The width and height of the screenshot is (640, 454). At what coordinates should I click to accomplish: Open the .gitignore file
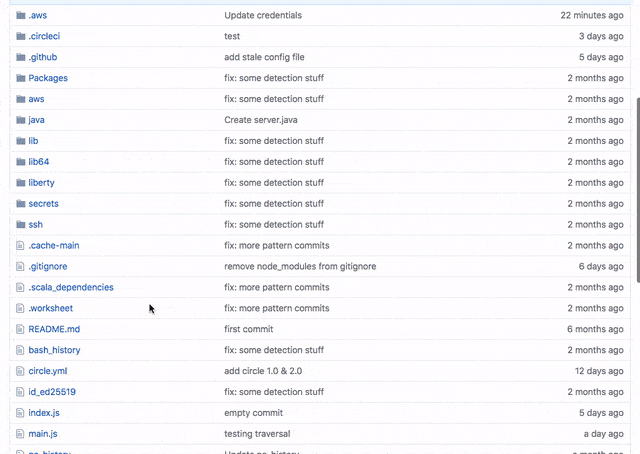(48, 267)
